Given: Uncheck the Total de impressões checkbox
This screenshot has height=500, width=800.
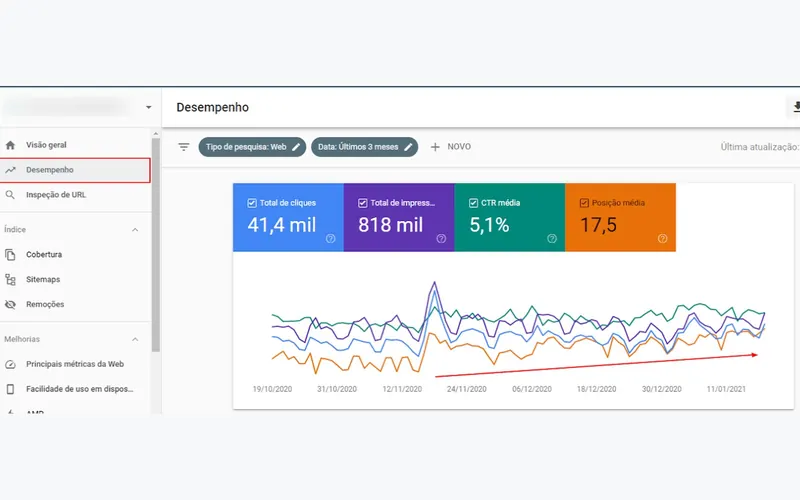Looking at the screenshot, I should click(x=362, y=203).
